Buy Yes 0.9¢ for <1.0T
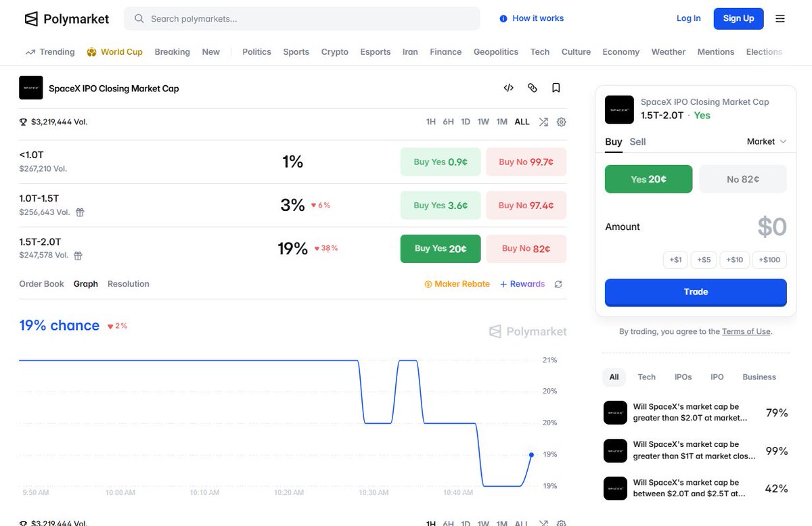Image resolution: width=812 pixels, height=526 pixels. tap(441, 162)
